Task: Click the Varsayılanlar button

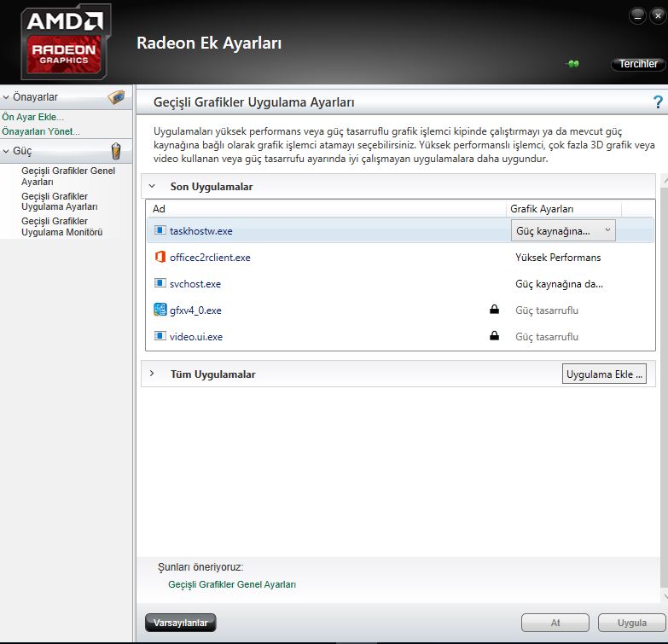Action: click(181, 623)
